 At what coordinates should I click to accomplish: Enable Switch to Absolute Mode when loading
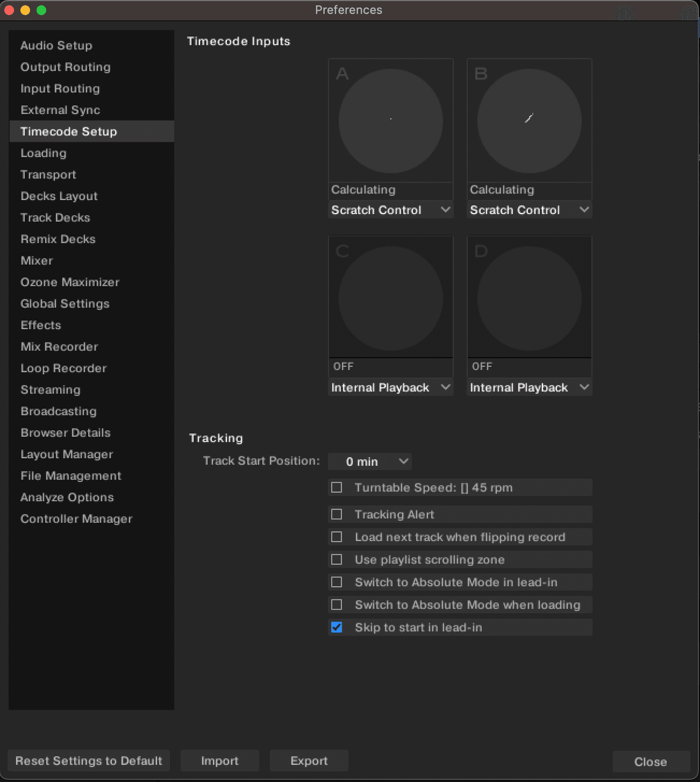(337, 605)
